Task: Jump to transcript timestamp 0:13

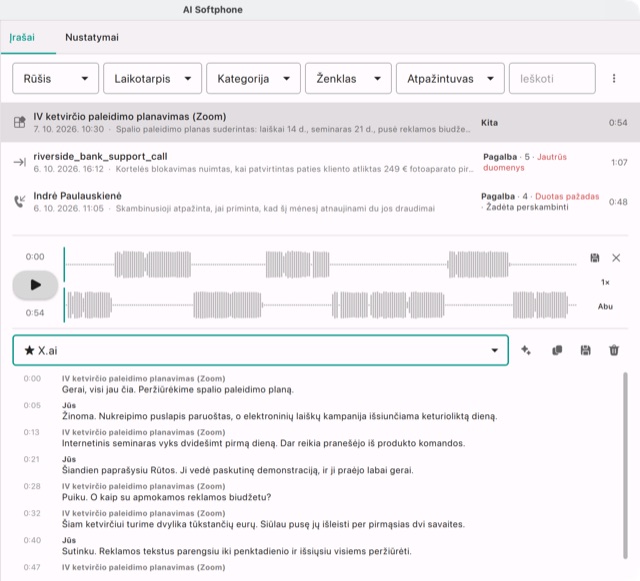Action: pyautogui.click(x=31, y=432)
